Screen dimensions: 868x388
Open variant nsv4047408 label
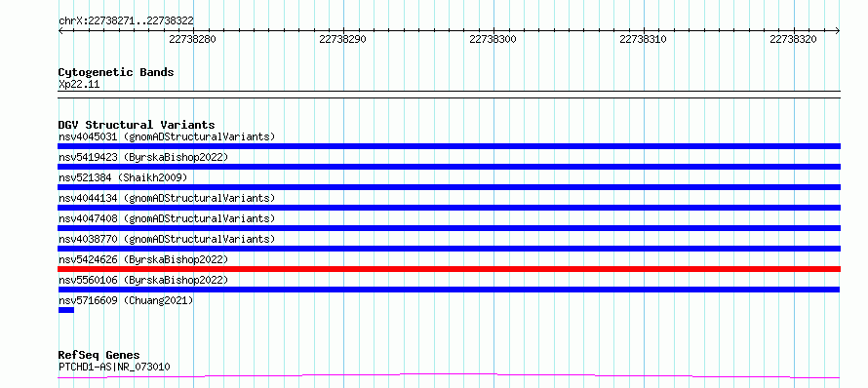167,218
